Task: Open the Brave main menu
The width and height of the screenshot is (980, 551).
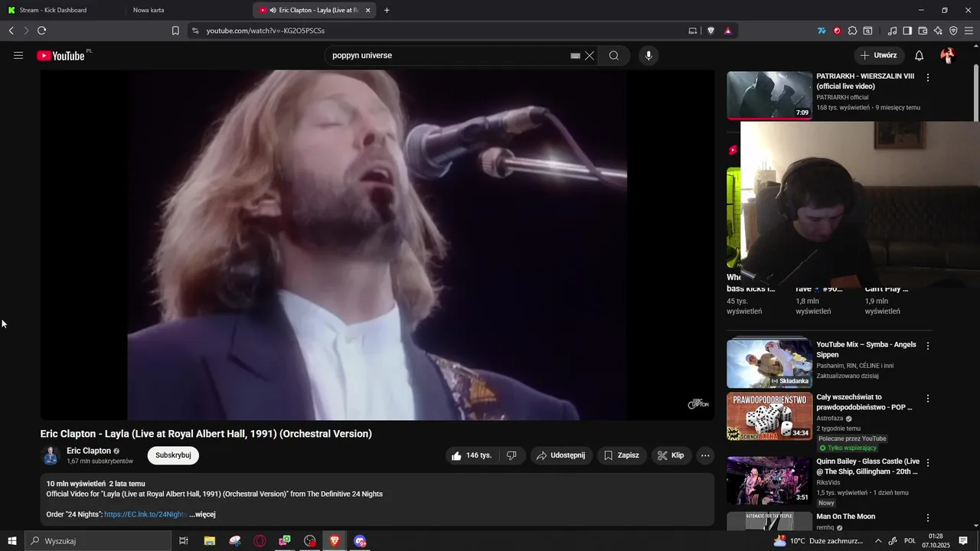Action: pos(969,31)
